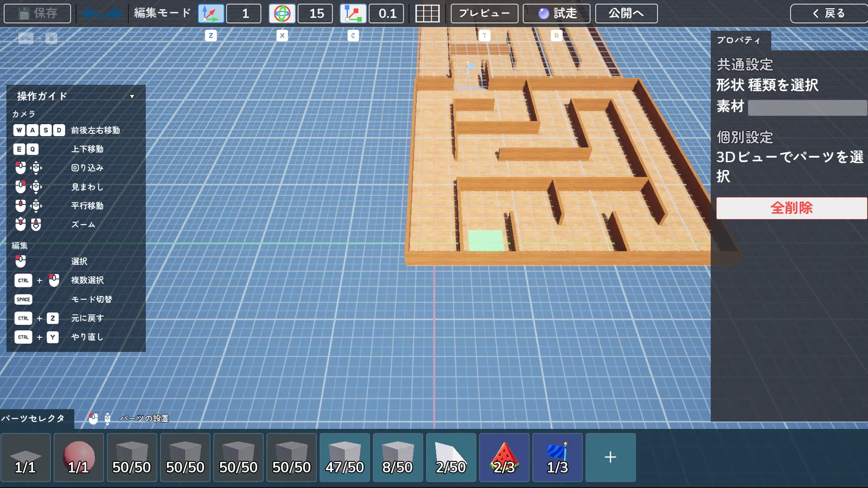
Task: Collapse the 操作ガイド panel arrow
Action: [x=132, y=97]
